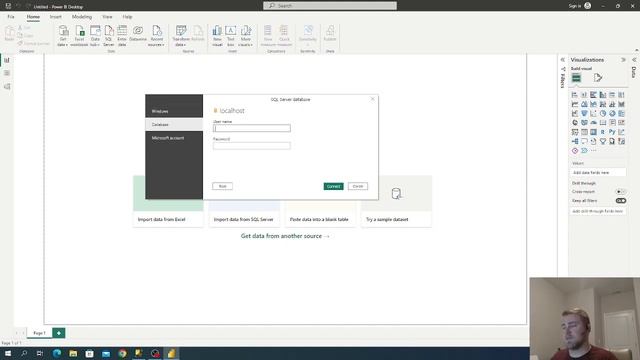Expand the Data pane chevron
This screenshot has height=360, width=640.
coord(634,60)
